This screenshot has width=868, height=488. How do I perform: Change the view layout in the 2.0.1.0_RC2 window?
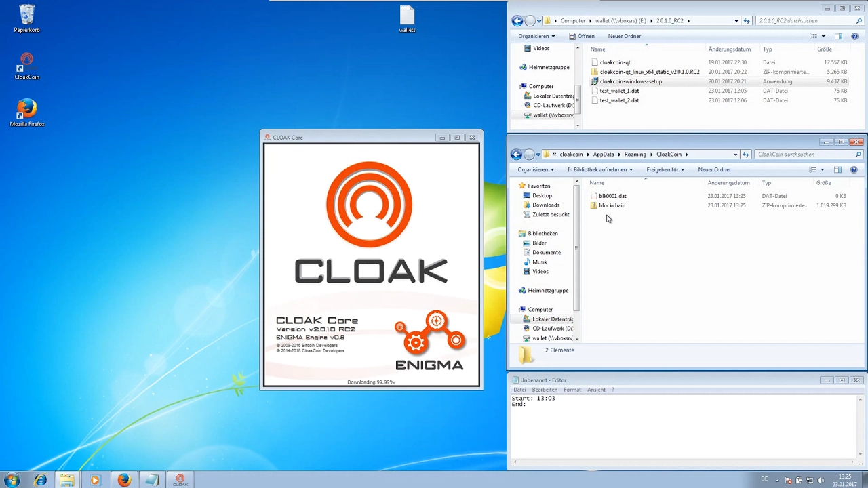point(813,36)
